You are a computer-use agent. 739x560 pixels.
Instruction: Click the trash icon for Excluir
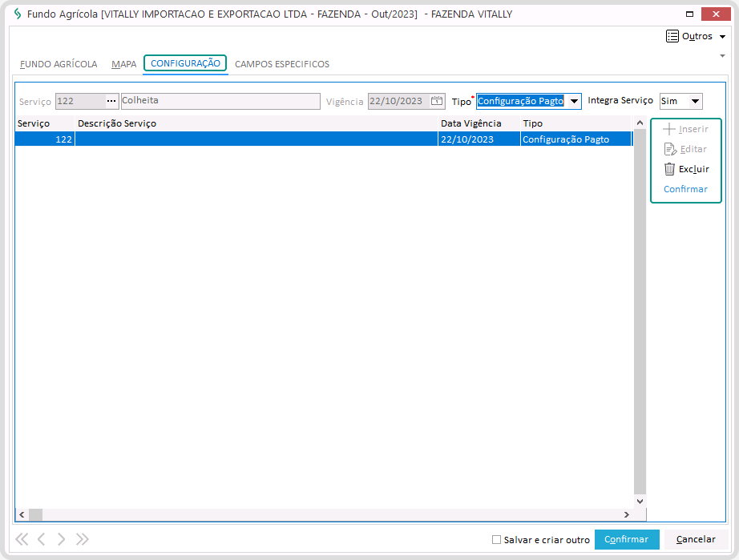coord(669,168)
